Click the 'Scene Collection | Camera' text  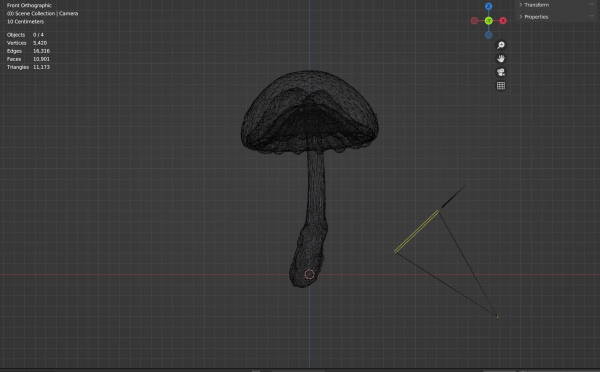coord(42,13)
